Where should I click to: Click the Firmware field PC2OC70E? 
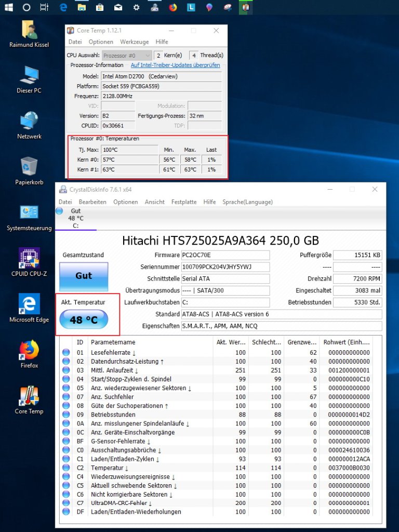click(225, 255)
